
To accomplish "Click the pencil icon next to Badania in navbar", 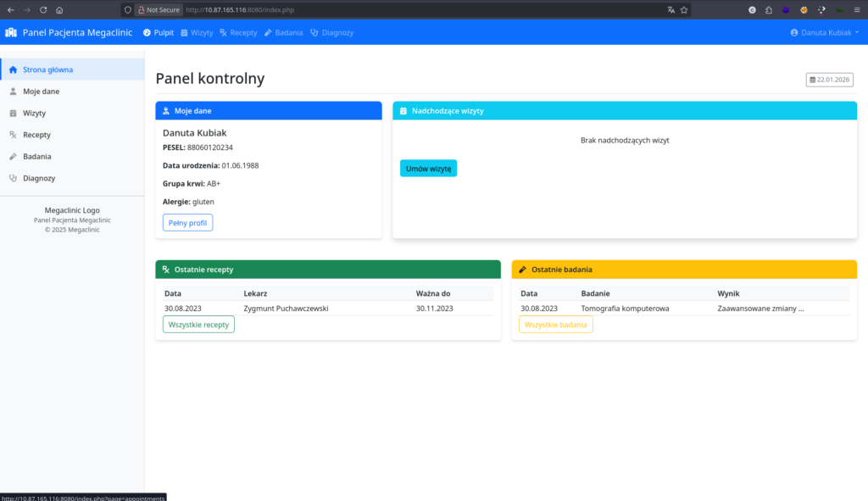I will click(x=268, y=32).
